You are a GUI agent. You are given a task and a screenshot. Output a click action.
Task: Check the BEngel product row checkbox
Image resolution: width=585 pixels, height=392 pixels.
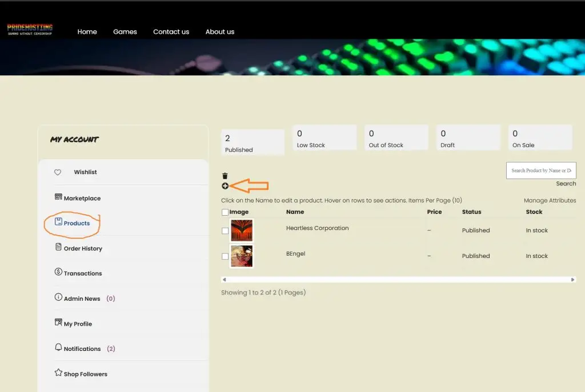click(225, 257)
